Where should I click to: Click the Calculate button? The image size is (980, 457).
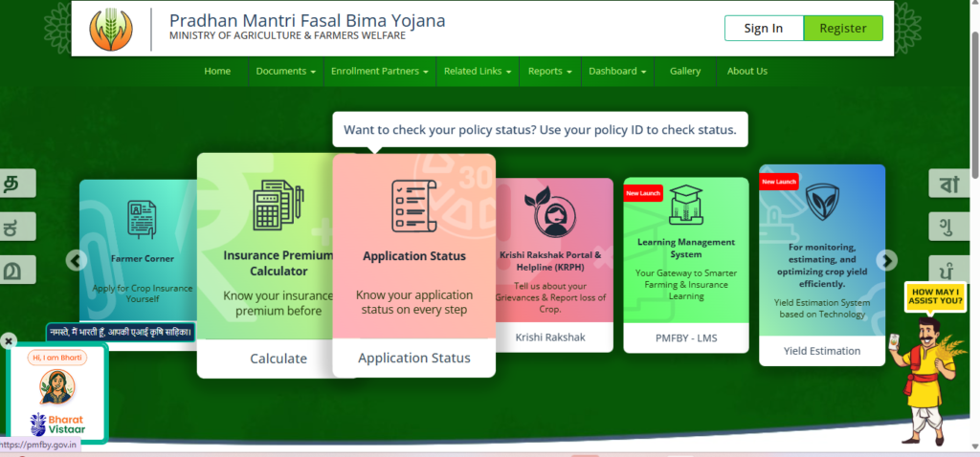tap(278, 359)
